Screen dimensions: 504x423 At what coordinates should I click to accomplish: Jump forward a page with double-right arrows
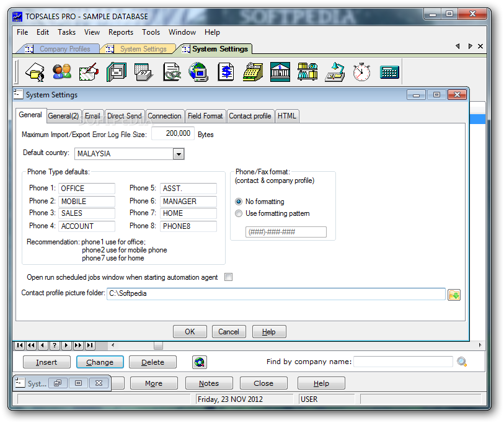tap(77, 345)
